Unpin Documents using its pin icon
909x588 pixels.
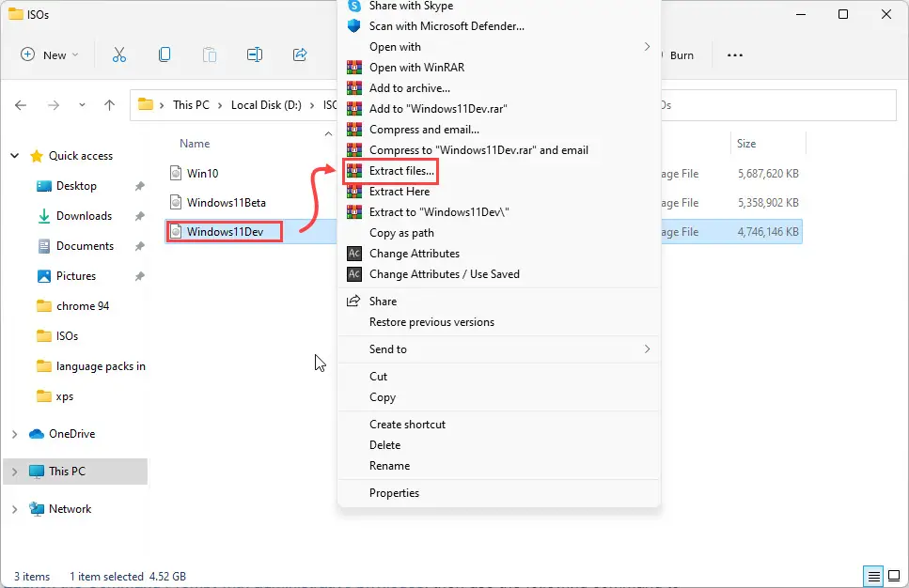(139, 246)
